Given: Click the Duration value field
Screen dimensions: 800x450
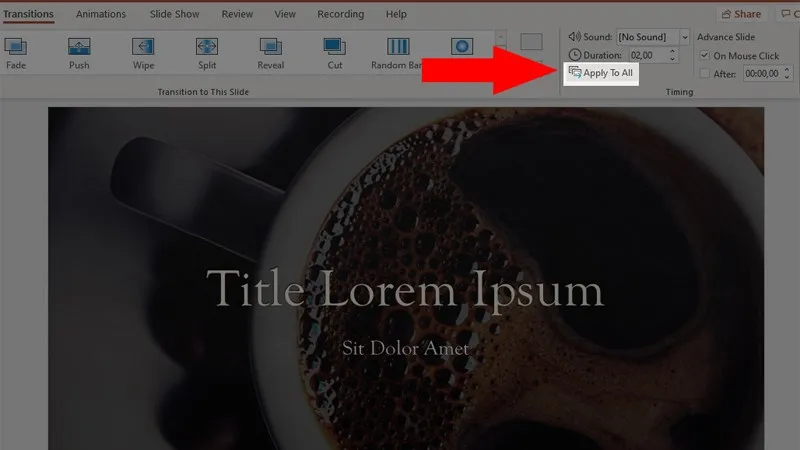Looking at the screenshot, I should 645,55.
